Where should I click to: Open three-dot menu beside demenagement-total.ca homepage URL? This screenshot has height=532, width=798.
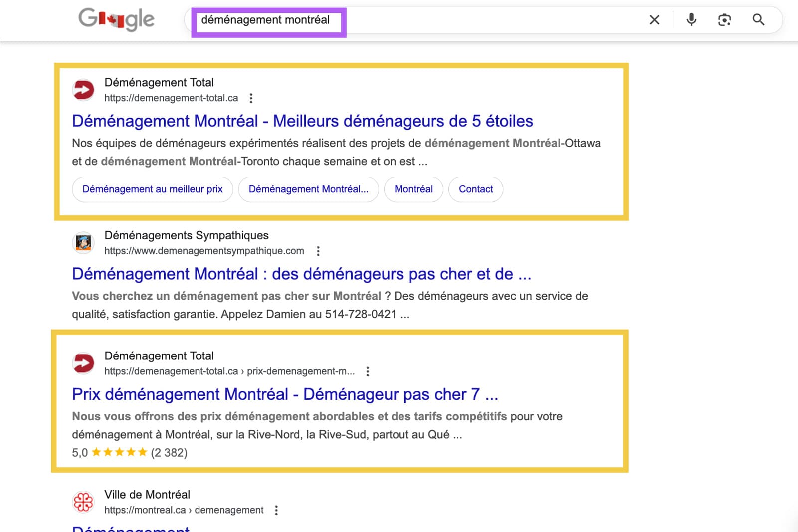[x=251, y=98]
